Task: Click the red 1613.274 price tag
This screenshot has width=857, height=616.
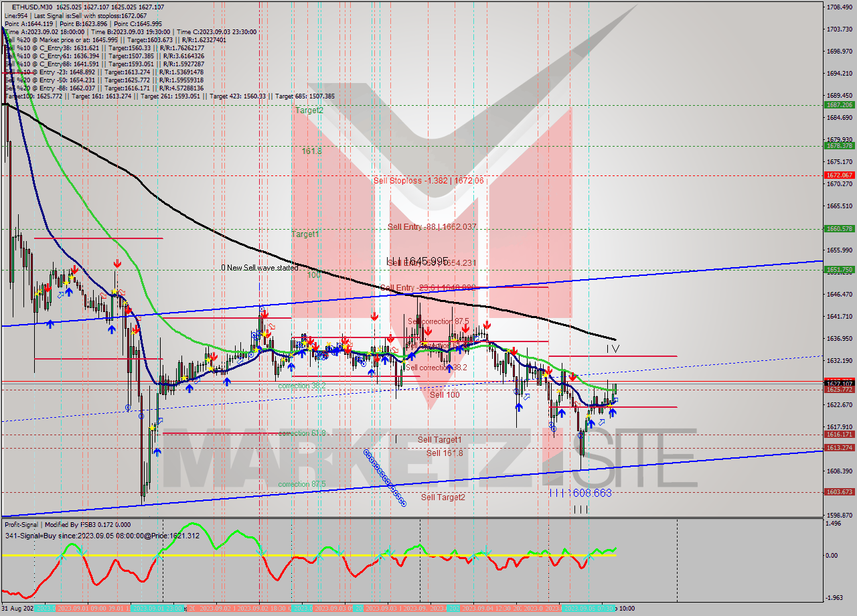Action: [839, 448]
